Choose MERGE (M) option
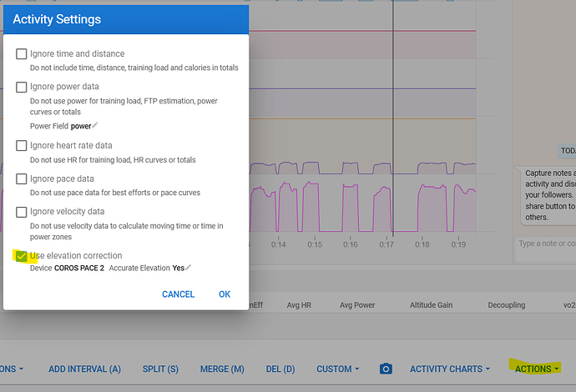The height and width of the screenshot is (392, 576). (x=222, y=369)
